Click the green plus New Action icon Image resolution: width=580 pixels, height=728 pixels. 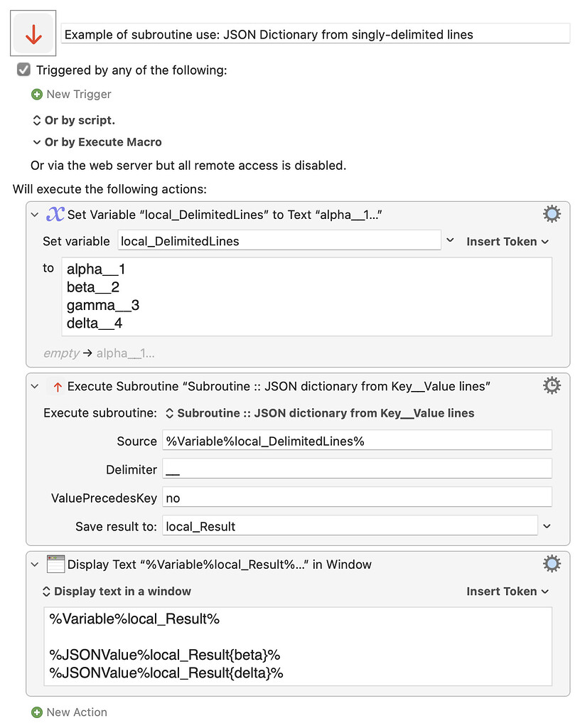37,712
